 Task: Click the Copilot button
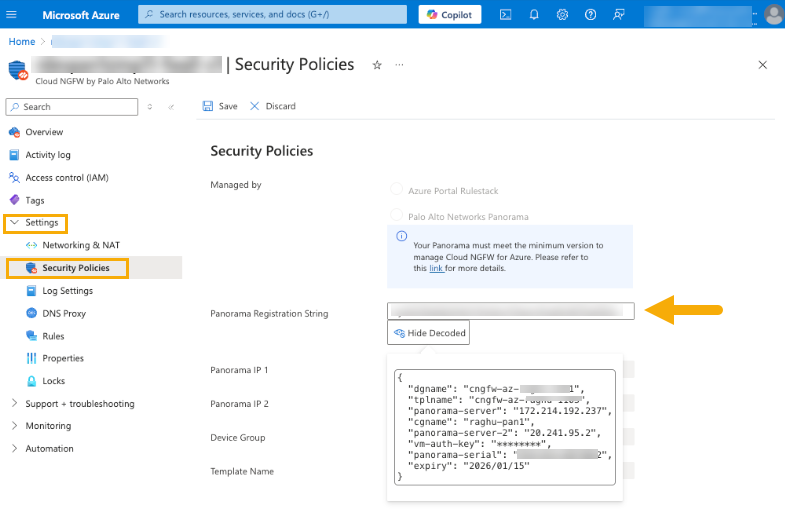click(450, 14)
